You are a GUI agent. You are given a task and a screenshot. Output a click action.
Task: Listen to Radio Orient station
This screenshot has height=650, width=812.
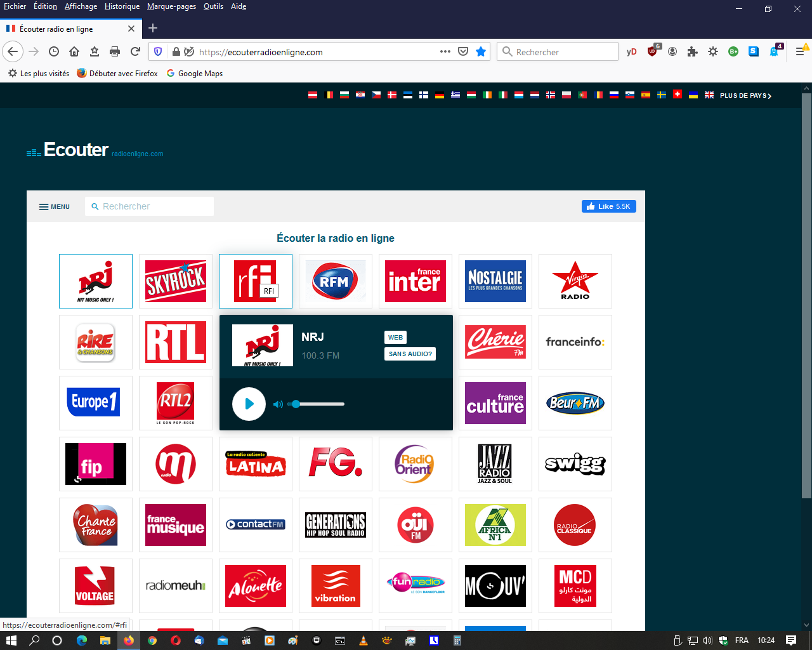[416, 464]
